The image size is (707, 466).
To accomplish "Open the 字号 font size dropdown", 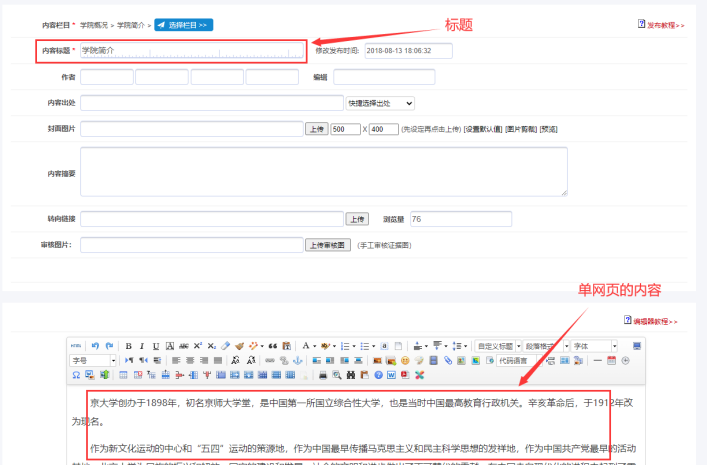I will tap(94, 360).
